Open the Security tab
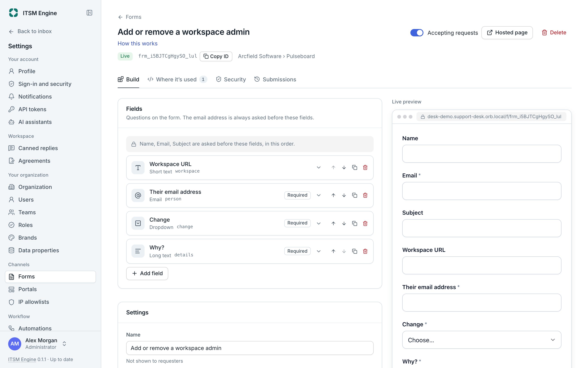 tap(231, 79)
